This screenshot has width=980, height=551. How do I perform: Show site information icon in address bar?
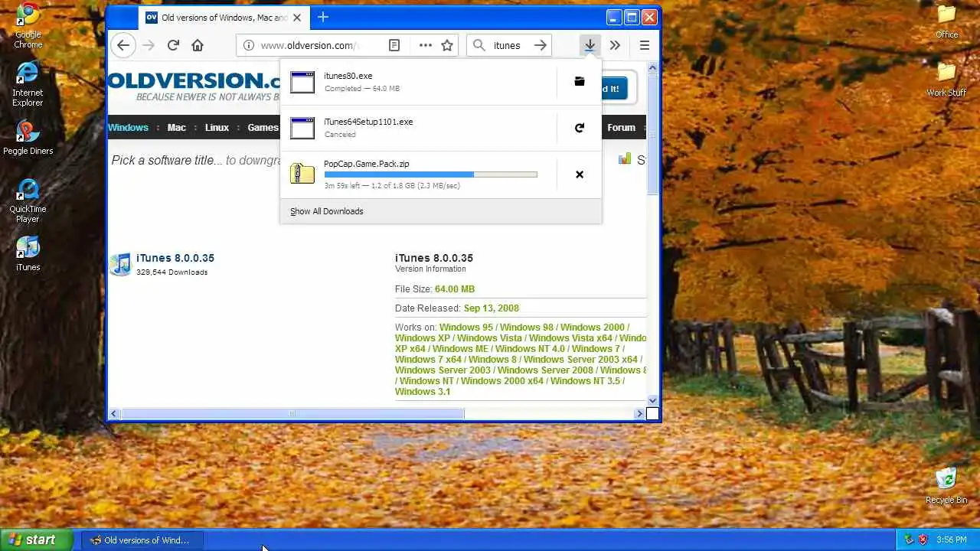(x=248, y=45)
